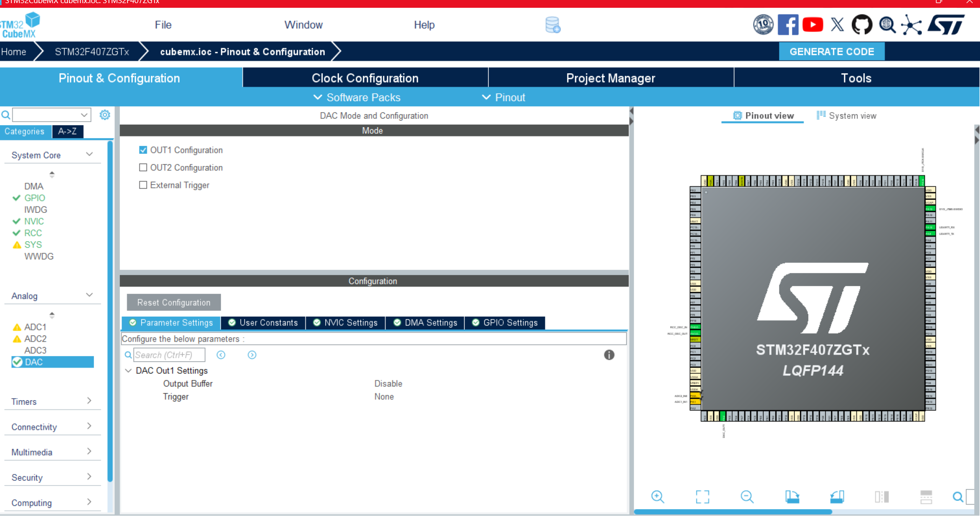Open the DMA Settings tab

coord(425,323)
